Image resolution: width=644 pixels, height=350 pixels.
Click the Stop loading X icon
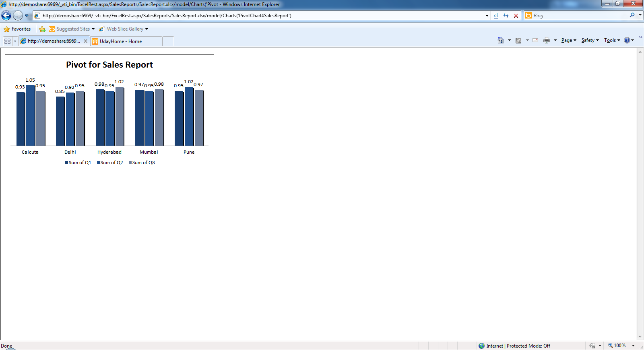pos(516,16)
